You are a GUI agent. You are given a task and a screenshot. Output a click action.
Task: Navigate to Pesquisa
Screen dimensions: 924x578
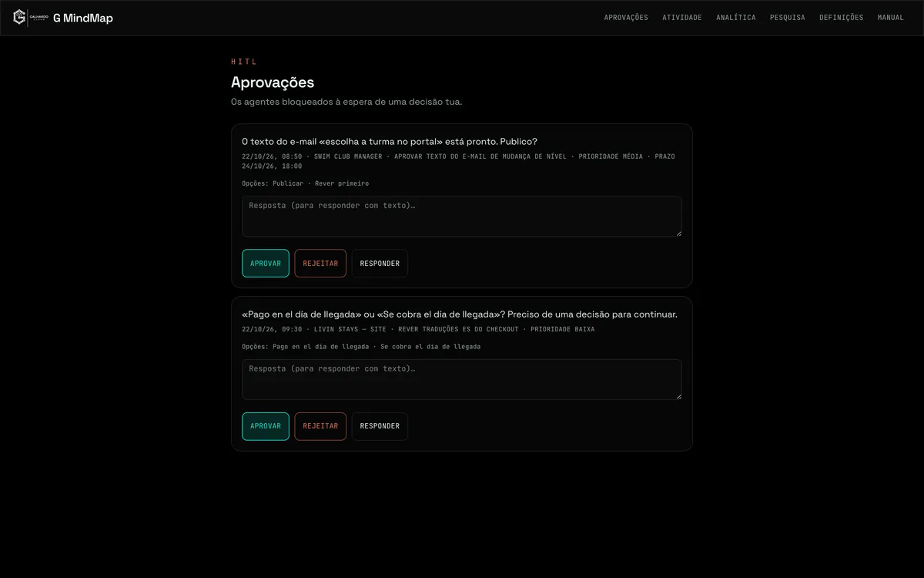tap(788, 18)
